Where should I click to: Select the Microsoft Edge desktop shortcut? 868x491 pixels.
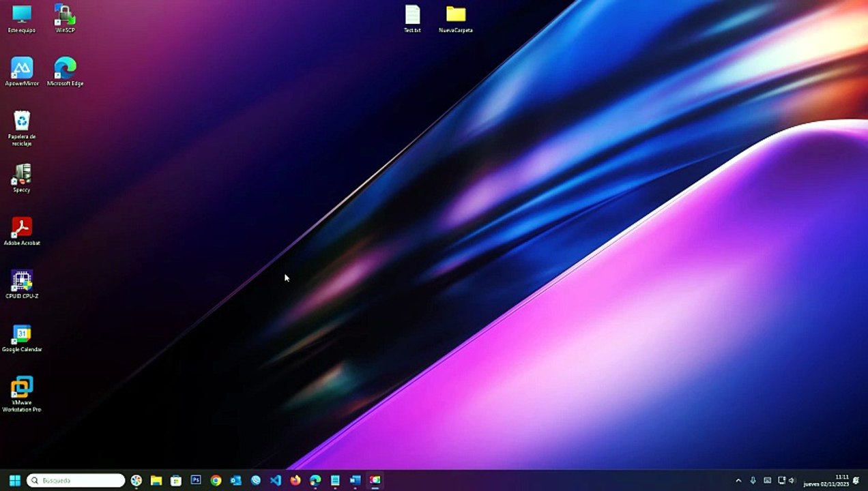[x=65, y=72]
